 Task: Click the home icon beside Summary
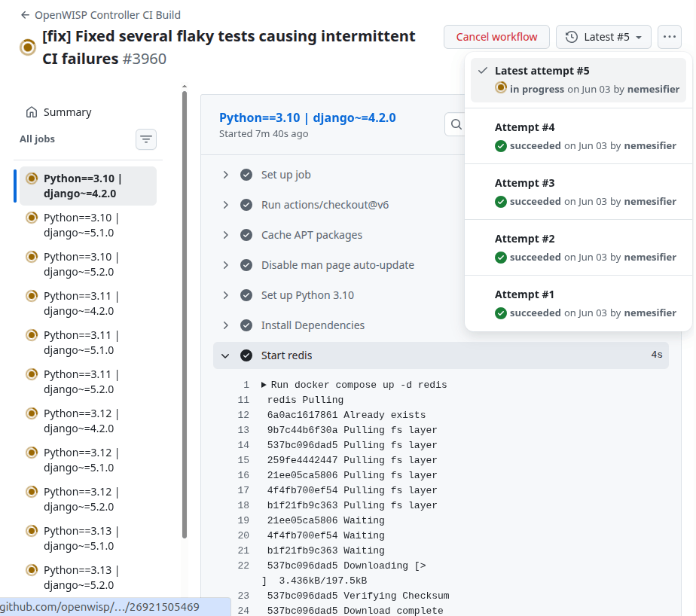coord(32,112)
